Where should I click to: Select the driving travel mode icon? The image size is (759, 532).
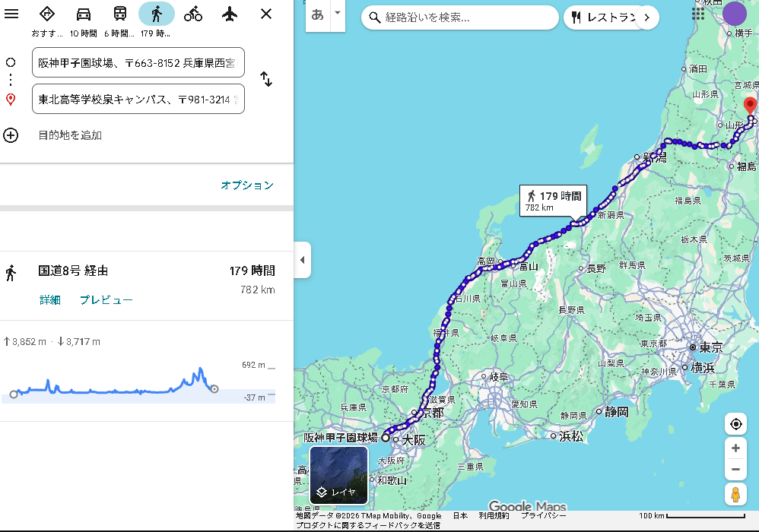(84, 14)
